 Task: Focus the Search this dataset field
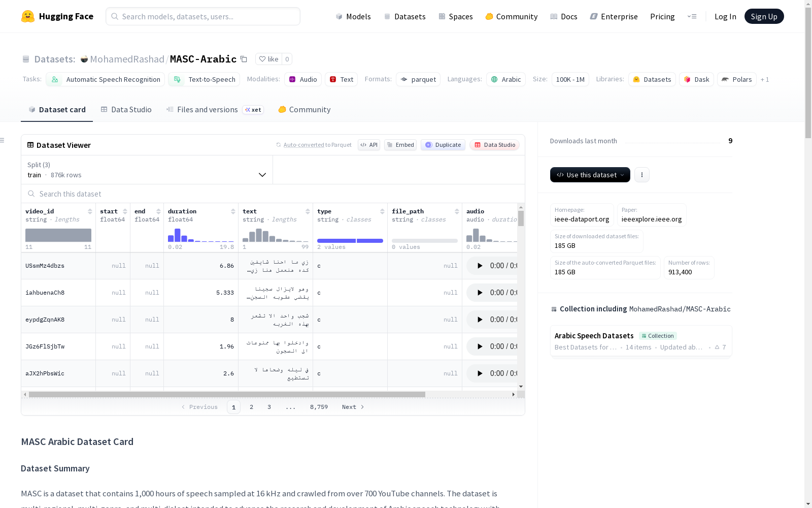pyautogui.click(x=273, y=194)
